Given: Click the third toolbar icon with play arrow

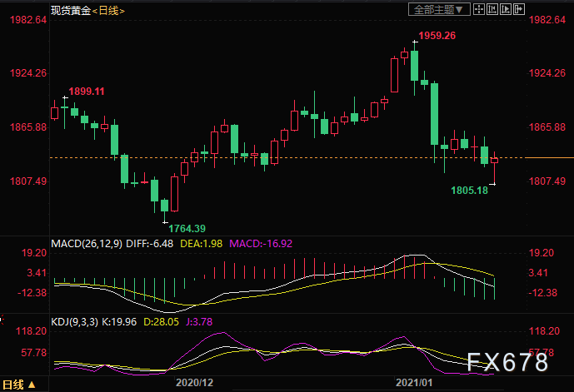Looking at the screenshot, I should click(x=506, y=9).
